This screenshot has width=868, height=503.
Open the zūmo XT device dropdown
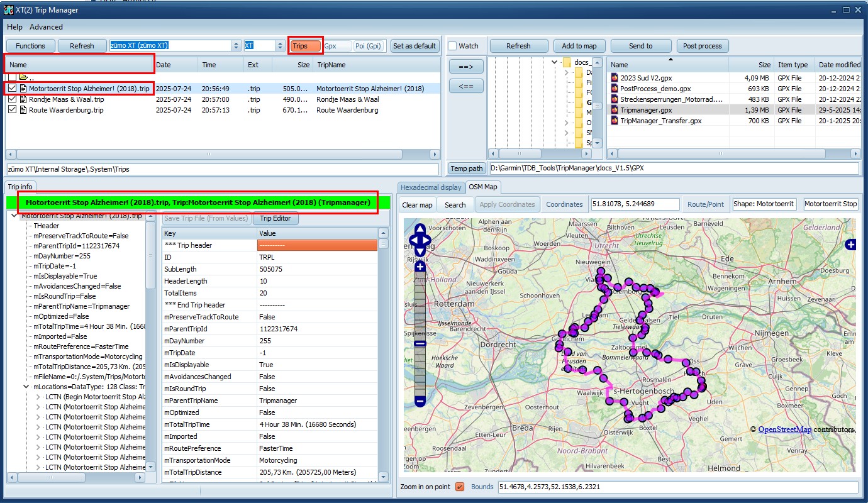coord(236,46)
